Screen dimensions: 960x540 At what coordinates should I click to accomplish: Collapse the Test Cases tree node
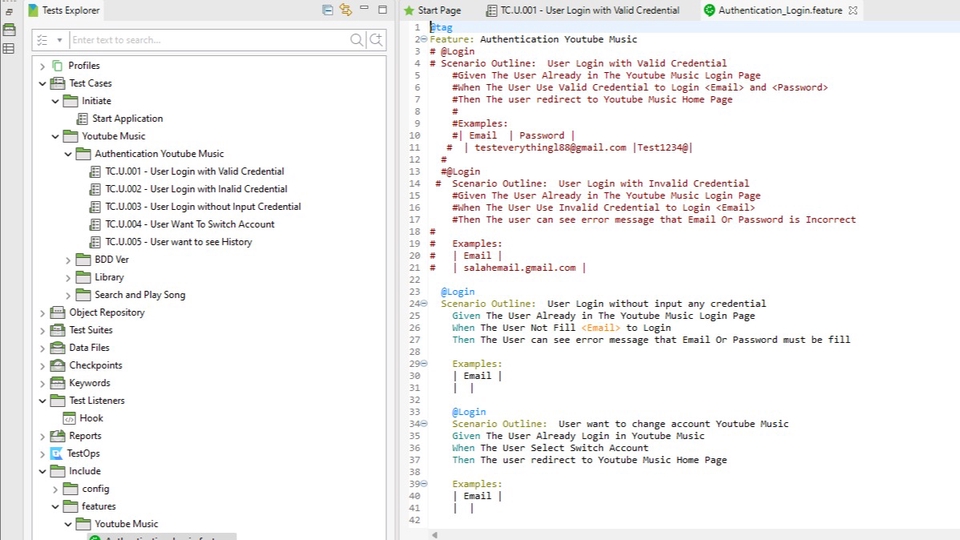[x=42, y=83]
